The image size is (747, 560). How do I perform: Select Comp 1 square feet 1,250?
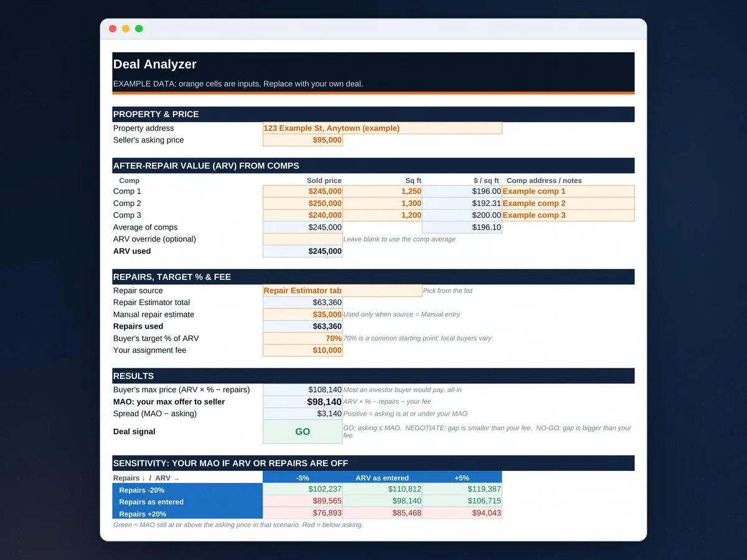click(382, 191)
